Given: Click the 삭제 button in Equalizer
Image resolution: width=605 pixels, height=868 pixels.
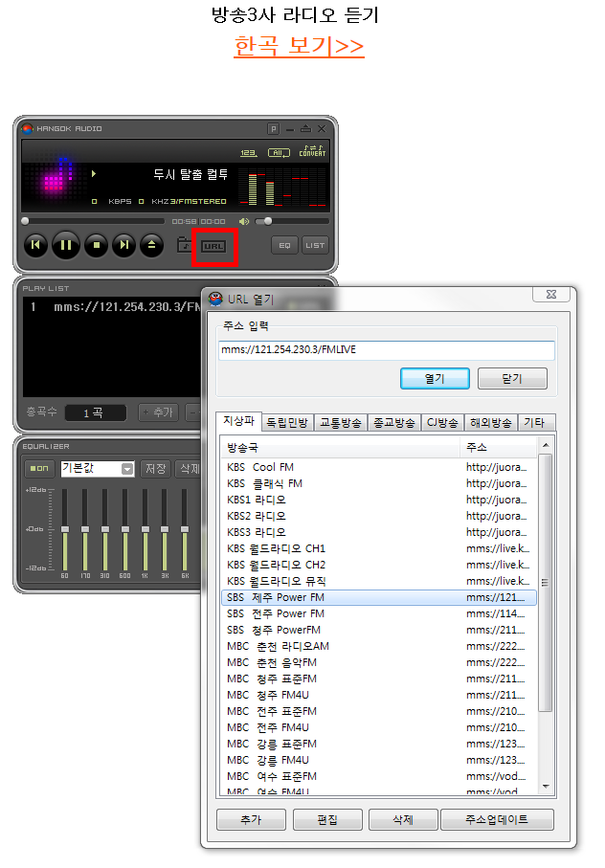Looking at the screenshot, I should (x=189, y=468).
